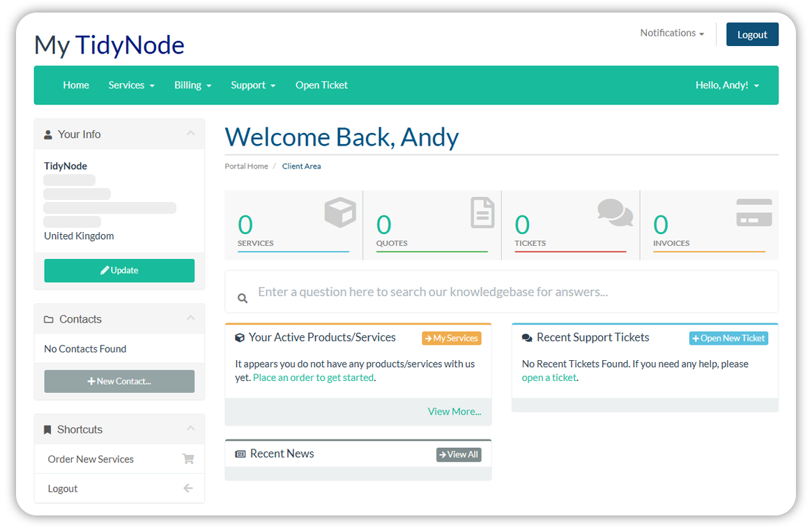812x528 pixels.
Task: Expand the Services menu
Action: pos(131,85)
